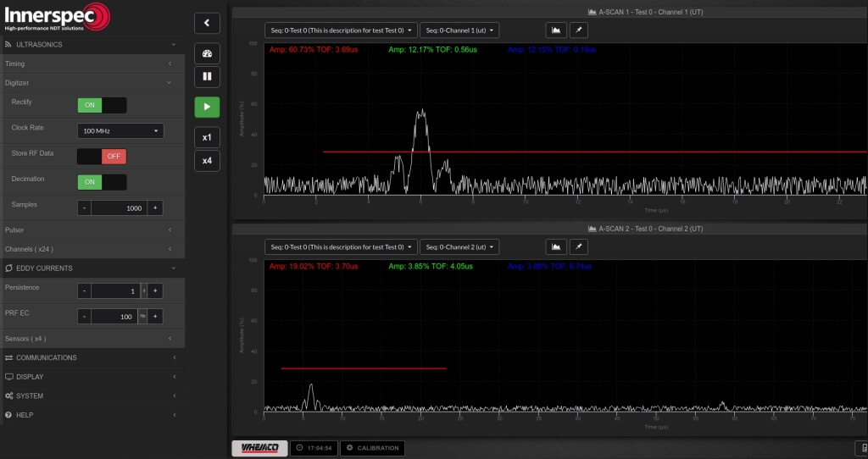The width and height of the screenshot is (868, 459).
Task: Collapse the sidebar with the back arrow
Action: [x=207, y=23]
